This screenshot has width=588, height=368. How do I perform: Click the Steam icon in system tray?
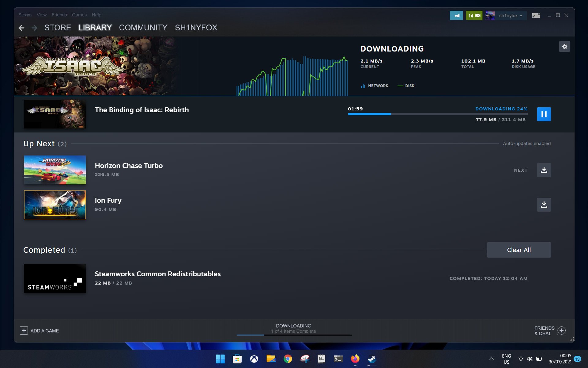tap(371, 359)
